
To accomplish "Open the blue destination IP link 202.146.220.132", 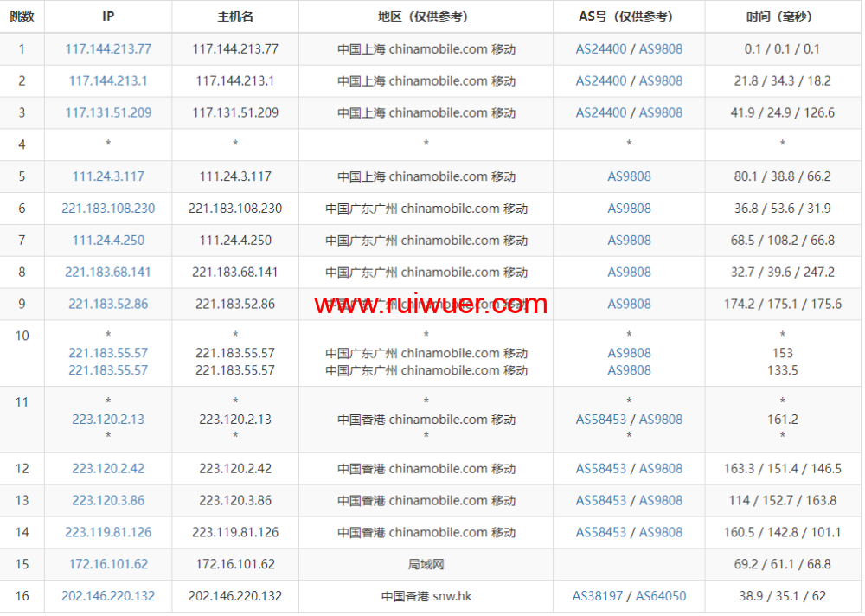I will tap(108, 596).
